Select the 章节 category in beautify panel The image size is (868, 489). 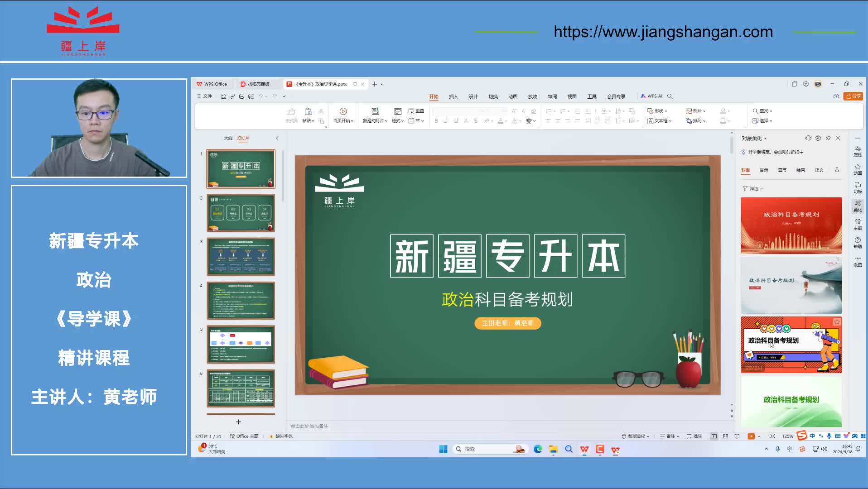pos(782,170)
